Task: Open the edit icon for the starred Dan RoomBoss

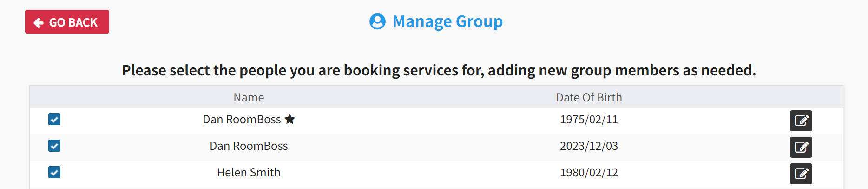Action: [801, 121]
